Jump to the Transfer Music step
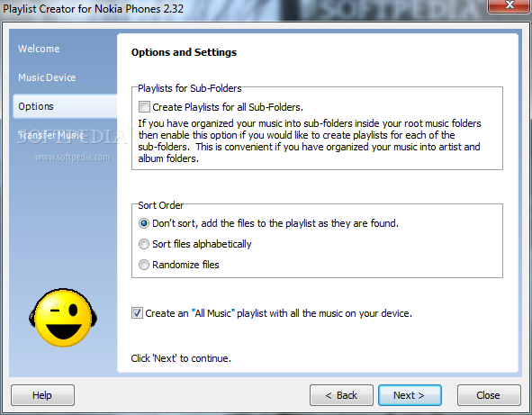This screenshot has height=415, width=532. tap(51, 135)
